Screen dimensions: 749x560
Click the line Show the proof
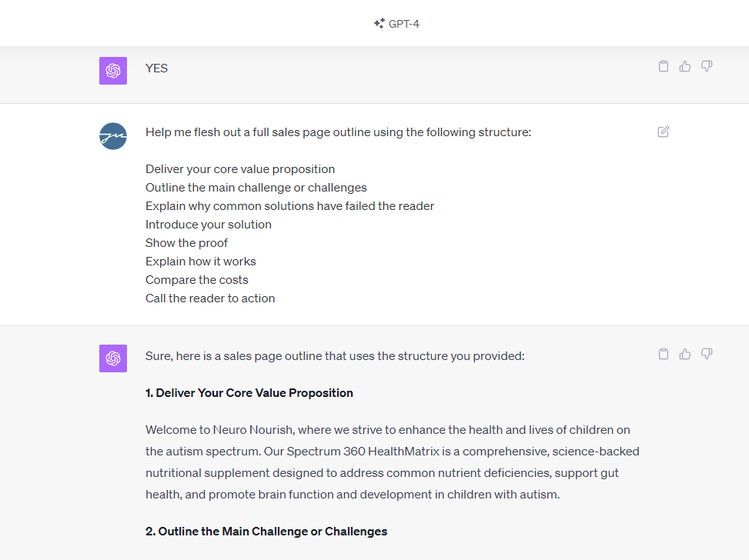[x=187, y=243]
